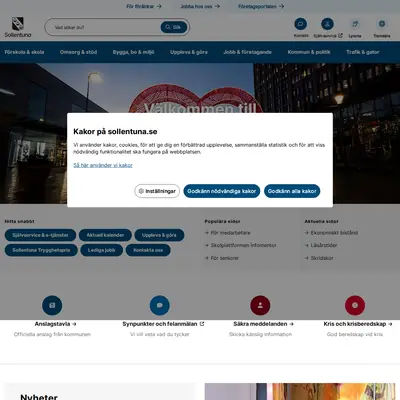Click the Sök search button
The image size is (400, 400).
[x=174, y=27]
